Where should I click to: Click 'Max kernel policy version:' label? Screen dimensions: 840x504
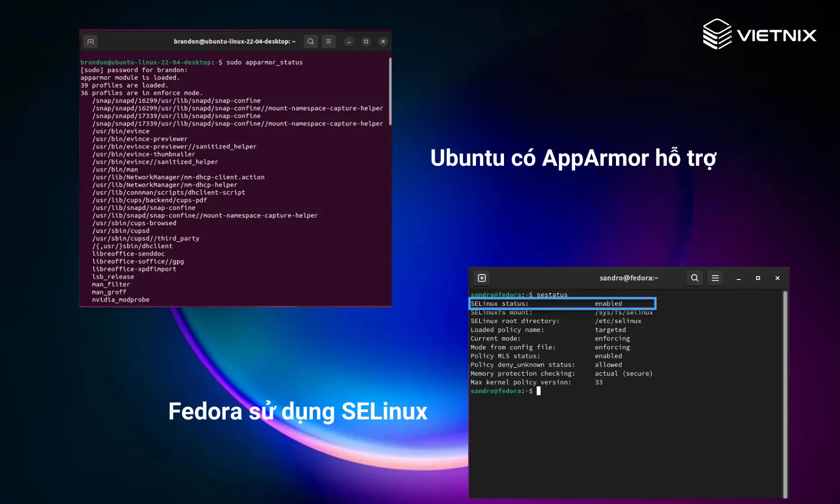coord(521,382)
